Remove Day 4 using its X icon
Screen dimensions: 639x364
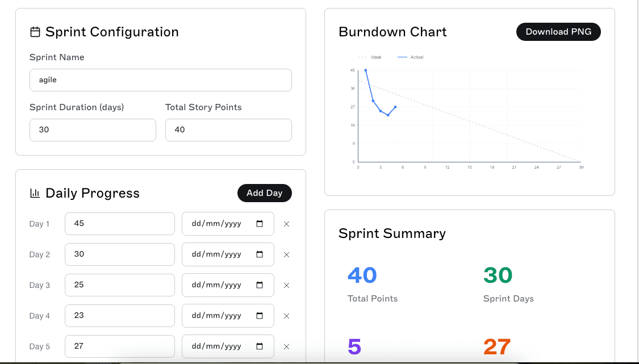click(x=286, y=316)
